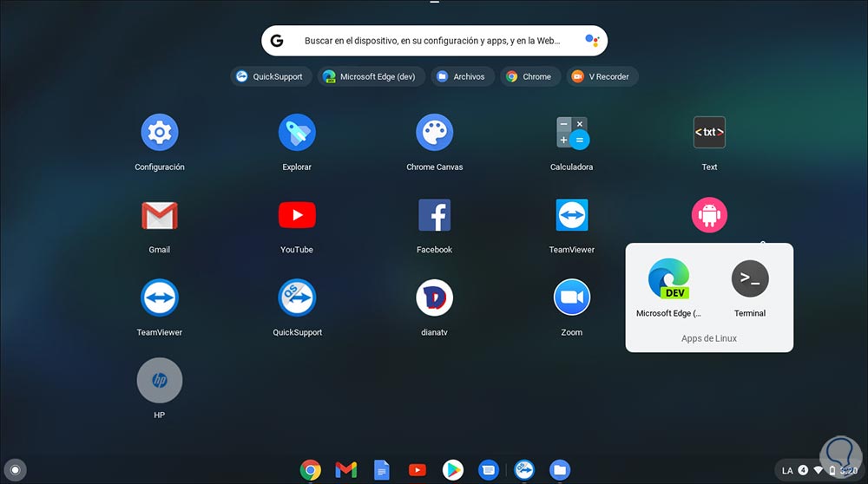Select the QuickSupport suggestion chip
The height and width of the screenshot is (484, 868).
point(271,76)
